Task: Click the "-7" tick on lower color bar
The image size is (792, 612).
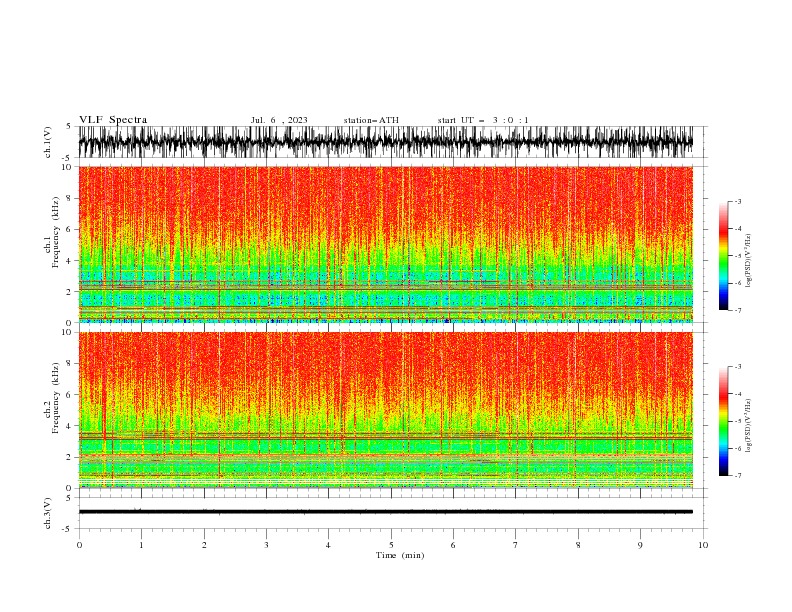Action: 737,476
